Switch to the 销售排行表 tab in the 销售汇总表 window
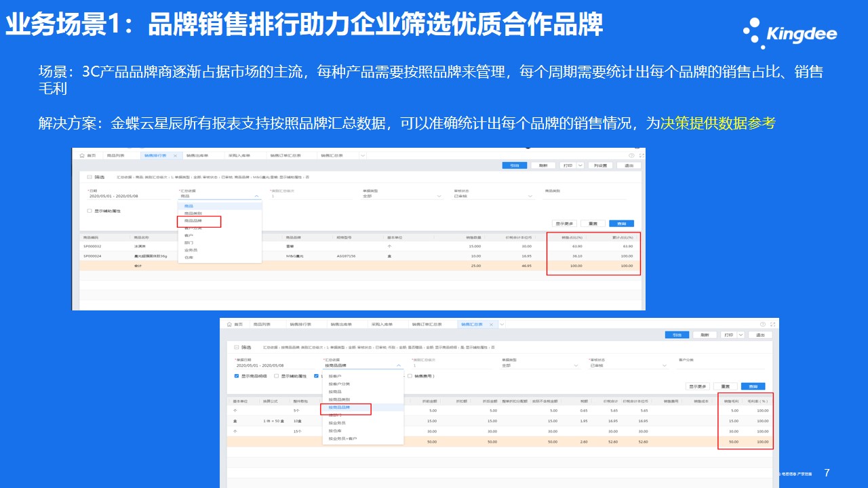The width and height of the screenshot is (868, 488). [x=300, y=325]
